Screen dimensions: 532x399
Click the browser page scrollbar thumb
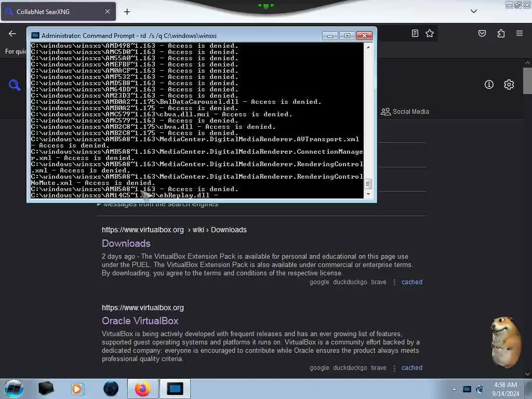point(527,81)
